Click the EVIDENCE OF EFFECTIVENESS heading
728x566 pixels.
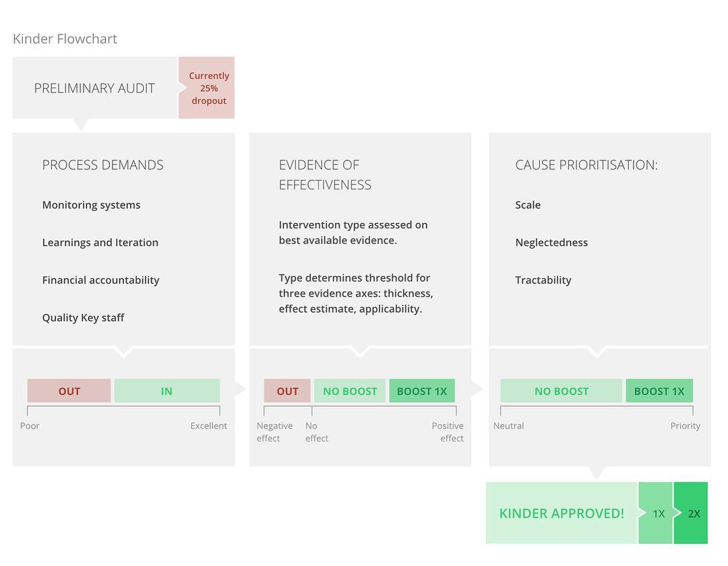325,175
